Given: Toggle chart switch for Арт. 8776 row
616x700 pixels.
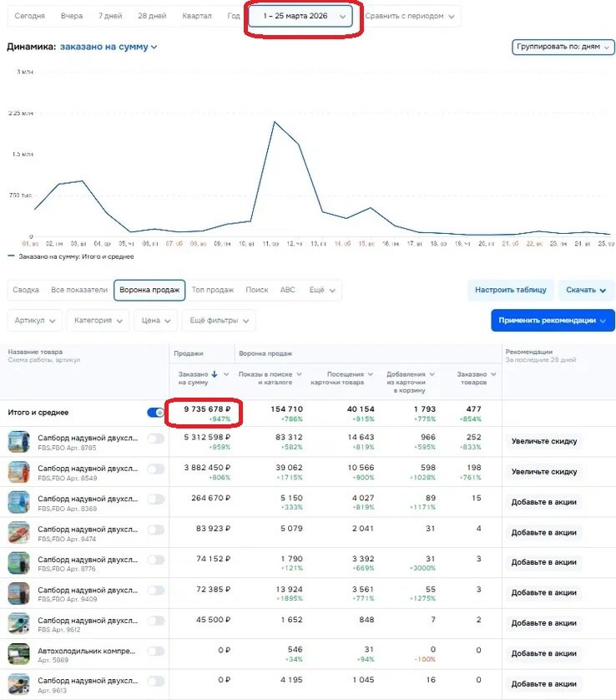Looking at the screenshot, I should click(x=156, y=561).
